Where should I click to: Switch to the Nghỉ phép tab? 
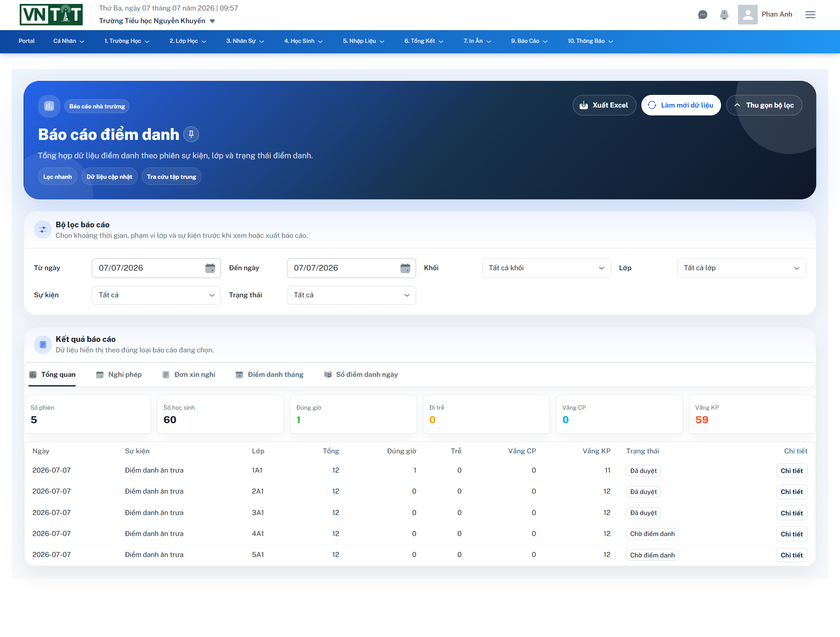tap(119, 375)
